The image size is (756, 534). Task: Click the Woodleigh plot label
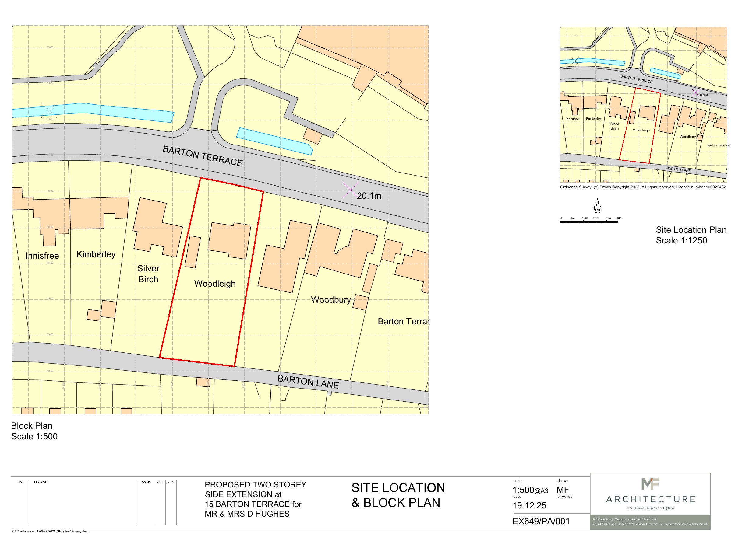pyautogui.click(x=215, y=284)
